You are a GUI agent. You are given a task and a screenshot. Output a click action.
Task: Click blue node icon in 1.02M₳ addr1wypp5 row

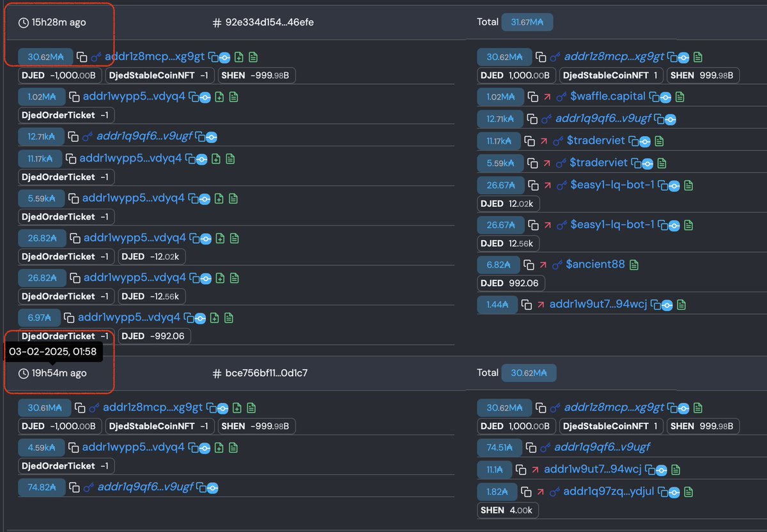[x=205, y=98]
